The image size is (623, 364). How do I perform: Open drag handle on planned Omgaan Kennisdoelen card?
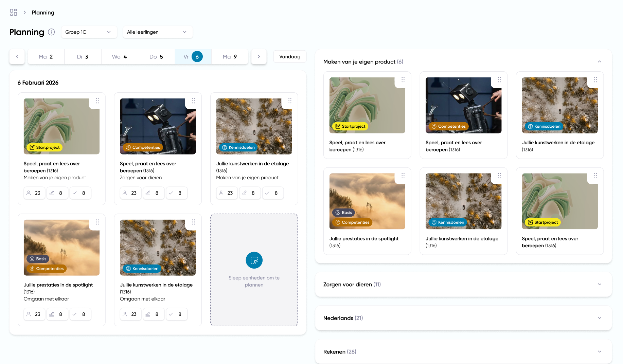(194, 222)
